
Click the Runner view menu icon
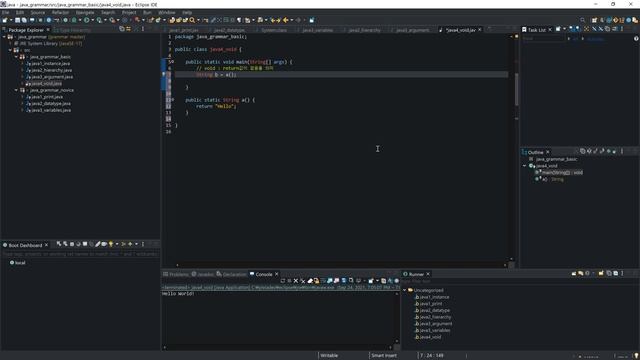click(x=622, y=273)
